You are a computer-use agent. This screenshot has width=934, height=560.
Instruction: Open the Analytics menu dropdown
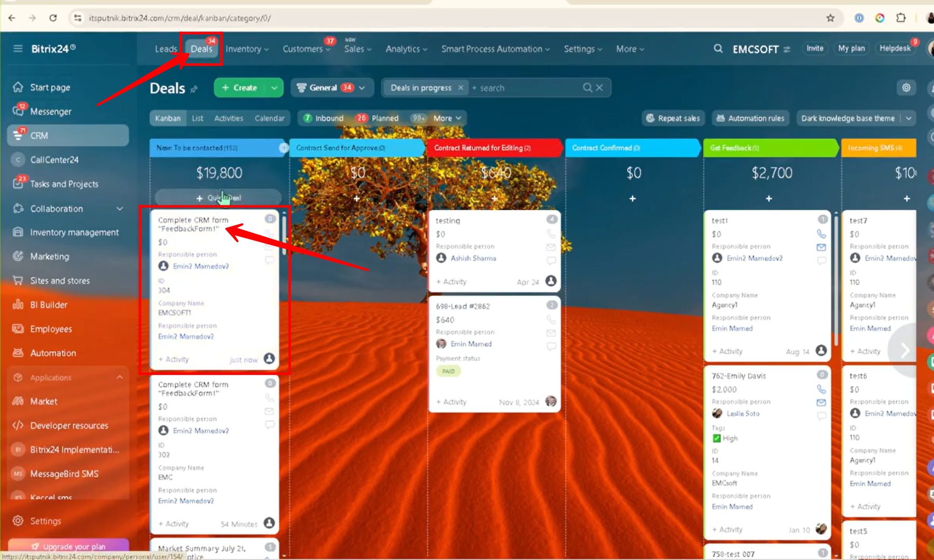(406, 49)
